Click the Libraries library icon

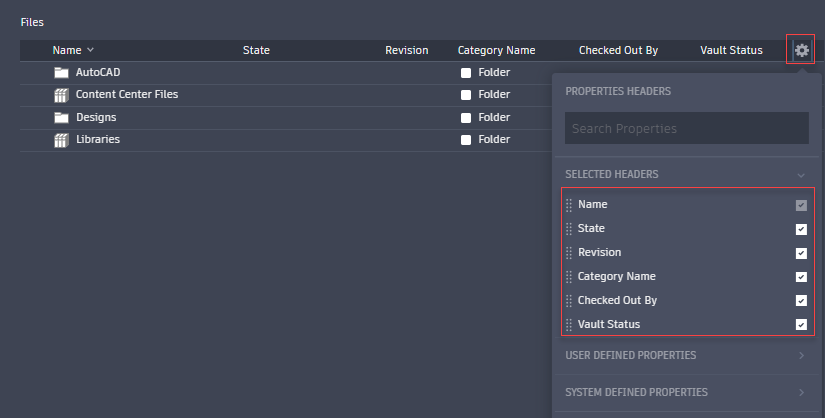coord(61,140)
